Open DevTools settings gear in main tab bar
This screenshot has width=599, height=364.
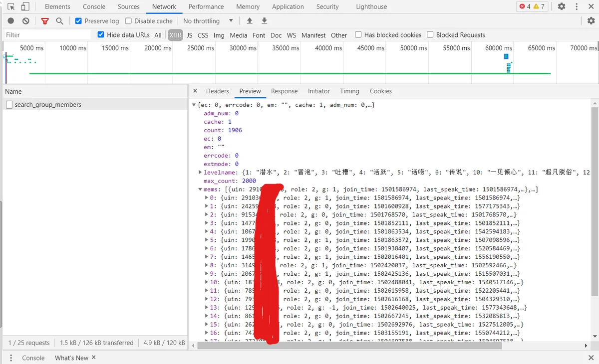562,6
